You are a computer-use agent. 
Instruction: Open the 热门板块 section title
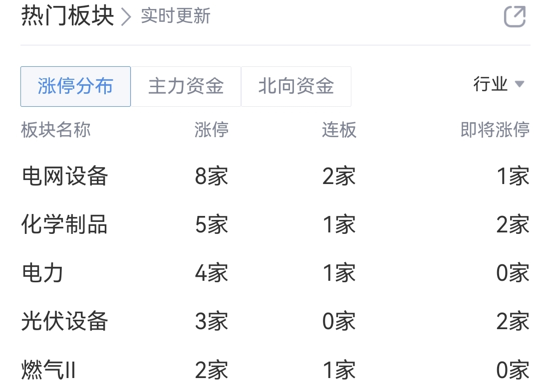[x=67, y=16]
